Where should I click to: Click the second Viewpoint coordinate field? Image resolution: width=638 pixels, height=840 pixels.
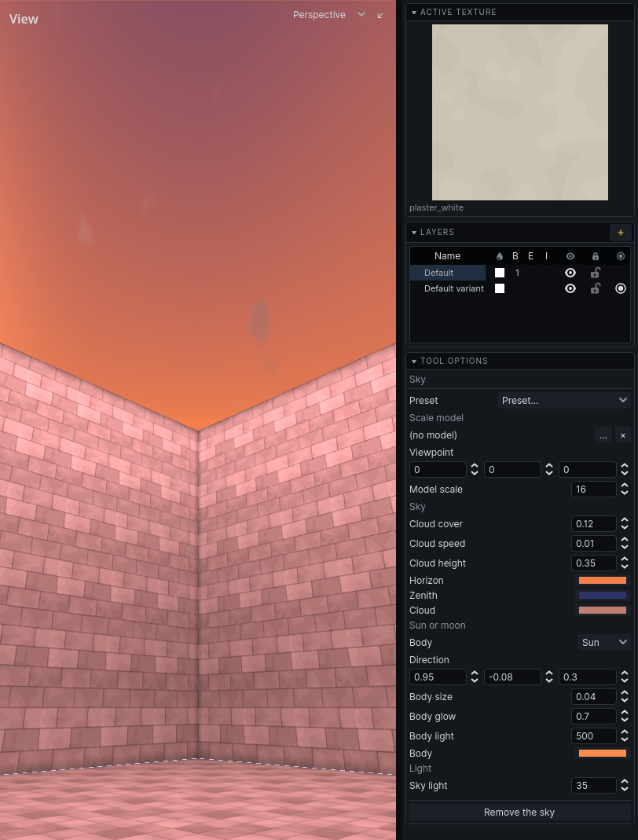point(512,469)
